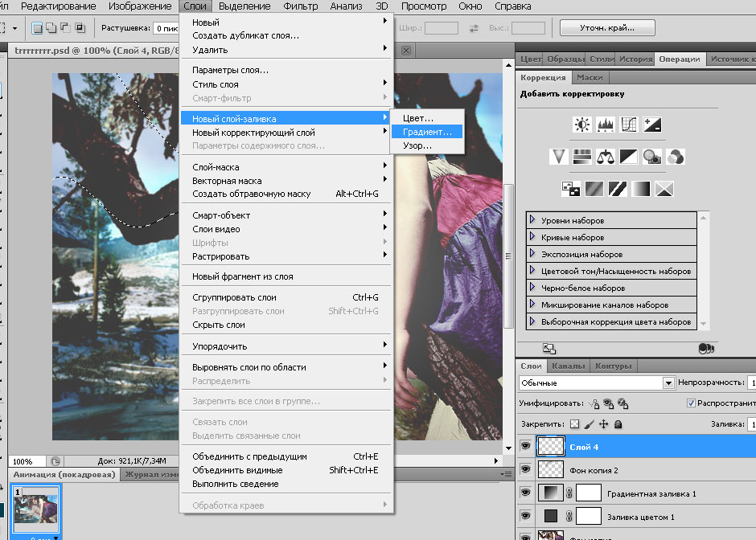Select Subtract from selection mode

(66, 28)
